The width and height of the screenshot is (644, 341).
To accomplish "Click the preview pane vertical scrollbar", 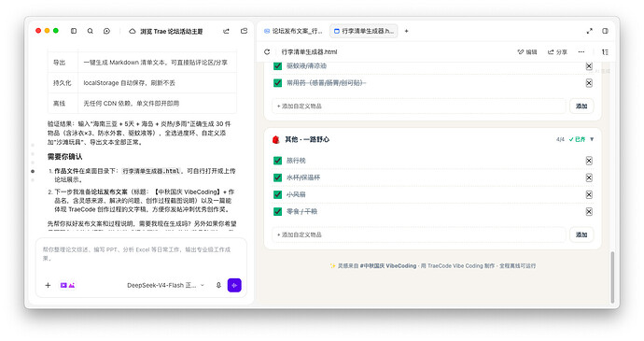I will click(x=612, y=277).
